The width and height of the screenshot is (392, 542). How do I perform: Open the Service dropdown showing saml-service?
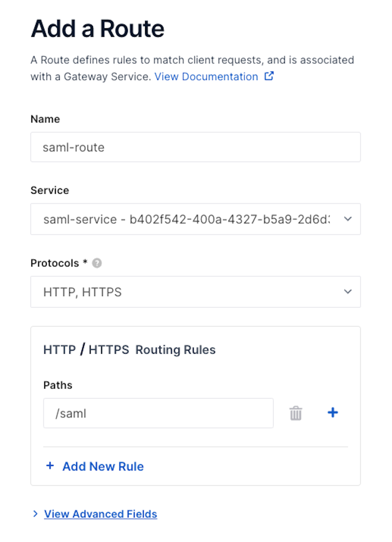[x=187, y=219]
